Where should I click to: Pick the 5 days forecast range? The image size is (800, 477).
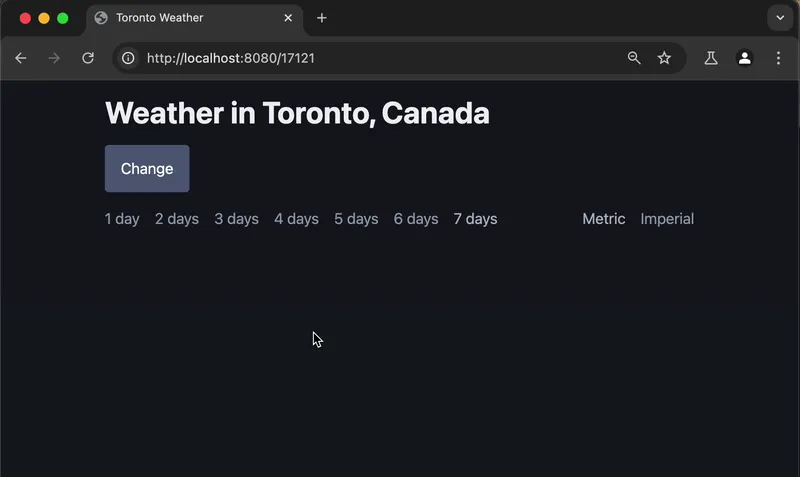pyautogui.click(x=356, y=219)
